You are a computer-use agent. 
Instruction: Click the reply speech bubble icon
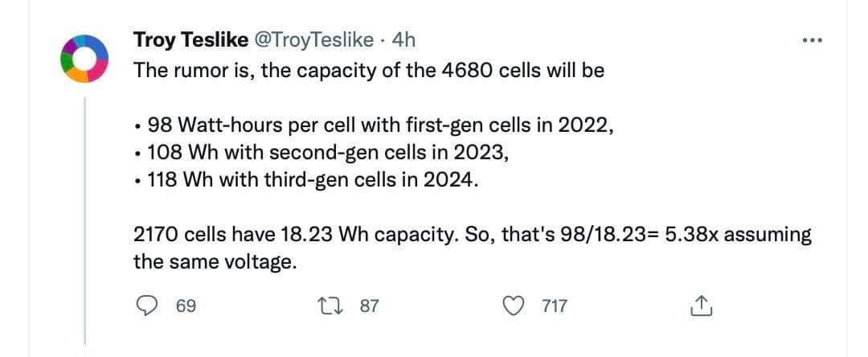[x=146, y=306]
